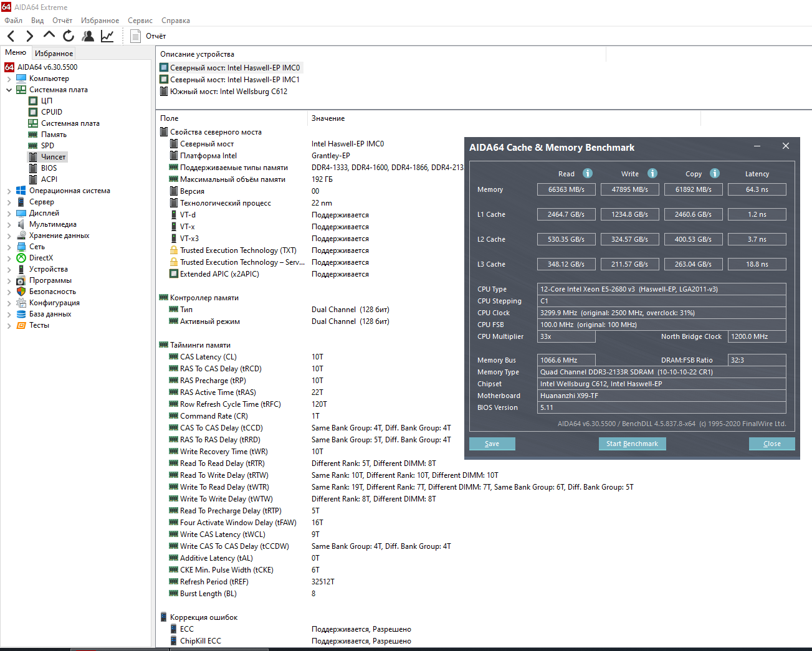This screenshot has width=812, height=651.
Task: Click the info icon next to Read
Action: pyautogui.click(x=588, y=173)
